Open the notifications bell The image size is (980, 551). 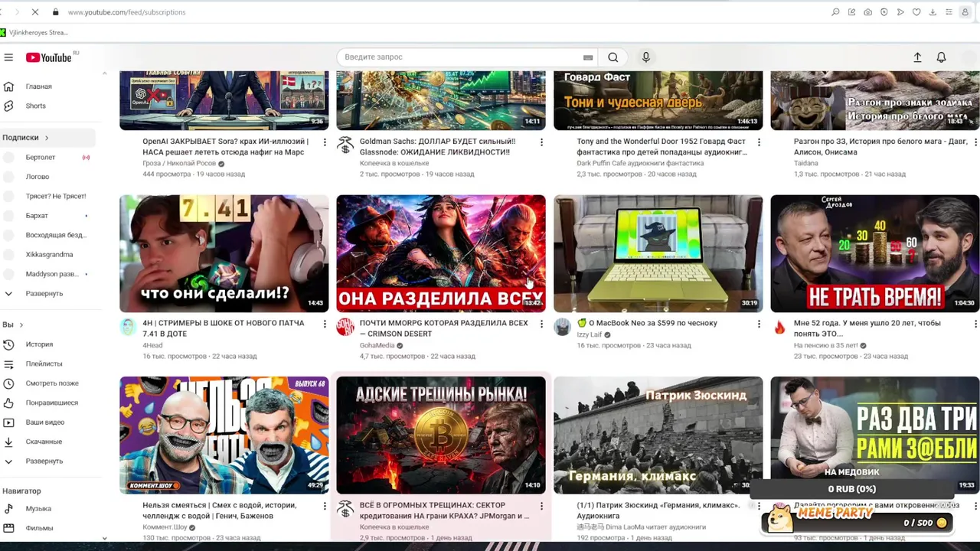(941, 57)
